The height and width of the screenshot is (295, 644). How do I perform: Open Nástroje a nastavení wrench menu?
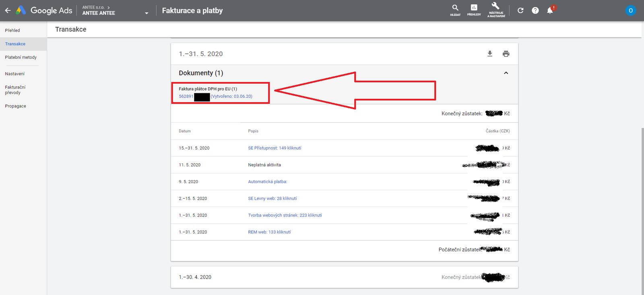[x=496, y=10]
